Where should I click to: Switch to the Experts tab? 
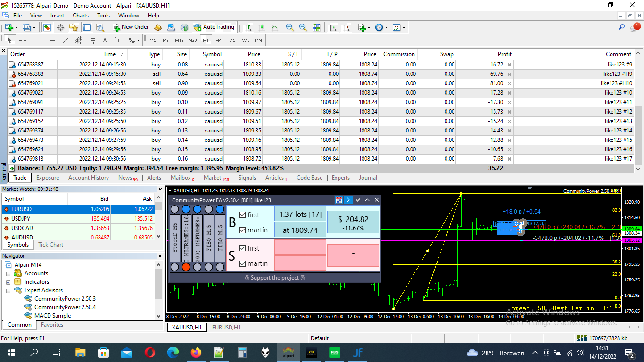pyautogui.click(x=341, y=178)
